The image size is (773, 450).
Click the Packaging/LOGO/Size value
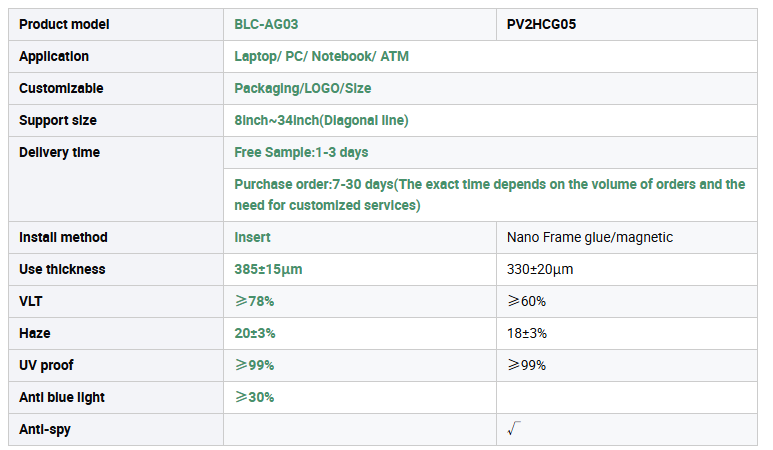pyautogui.click(x=302, y=88)
